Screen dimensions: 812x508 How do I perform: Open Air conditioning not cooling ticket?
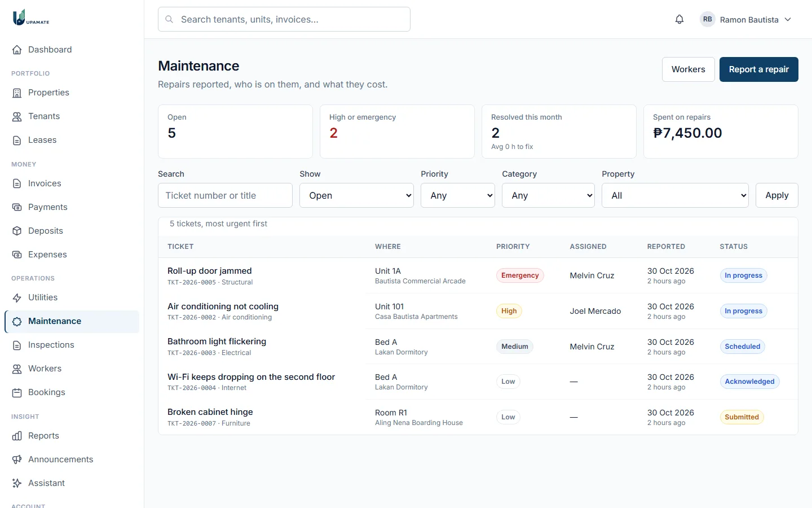223,306
